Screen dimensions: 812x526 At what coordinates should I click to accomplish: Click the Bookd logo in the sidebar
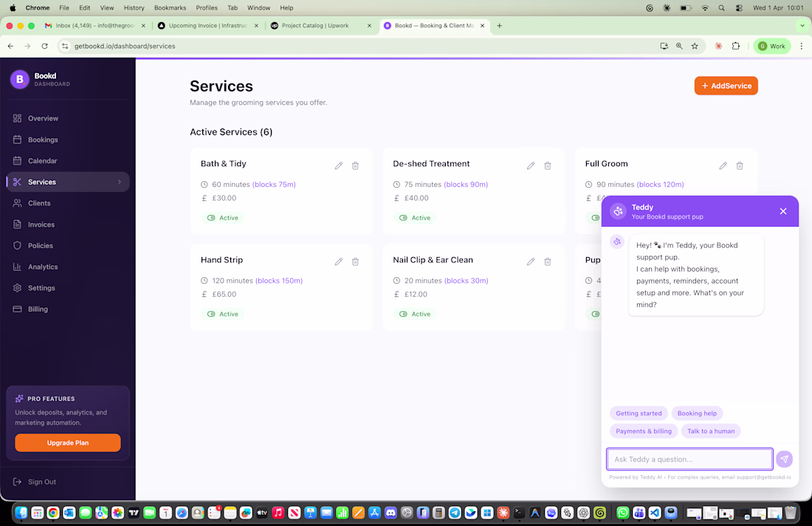pos(20,79)
